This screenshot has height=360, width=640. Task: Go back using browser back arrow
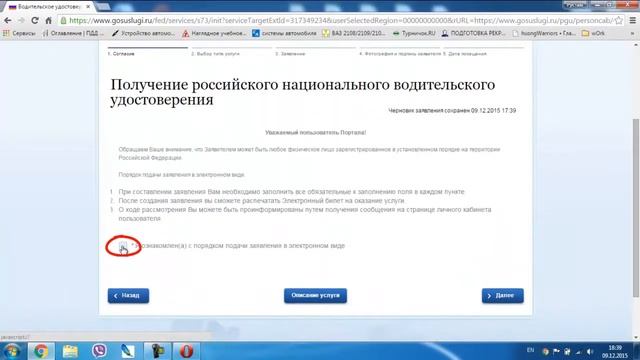(x=8, y=20)
